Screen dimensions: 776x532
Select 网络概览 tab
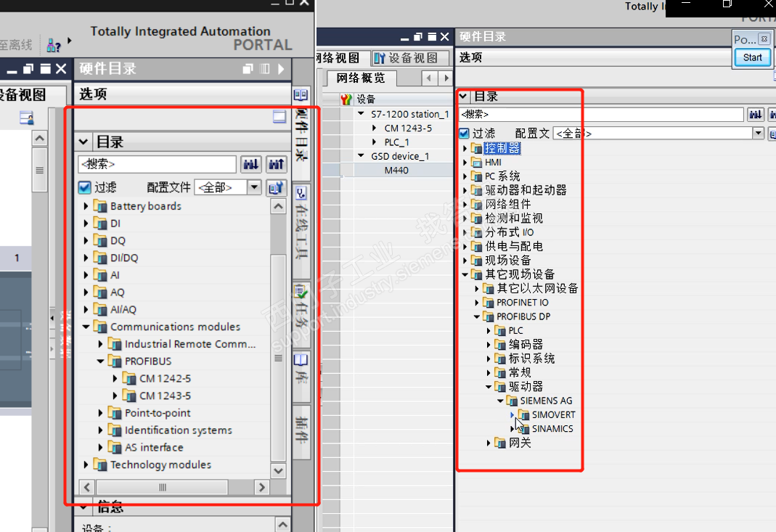pos(361,78)
